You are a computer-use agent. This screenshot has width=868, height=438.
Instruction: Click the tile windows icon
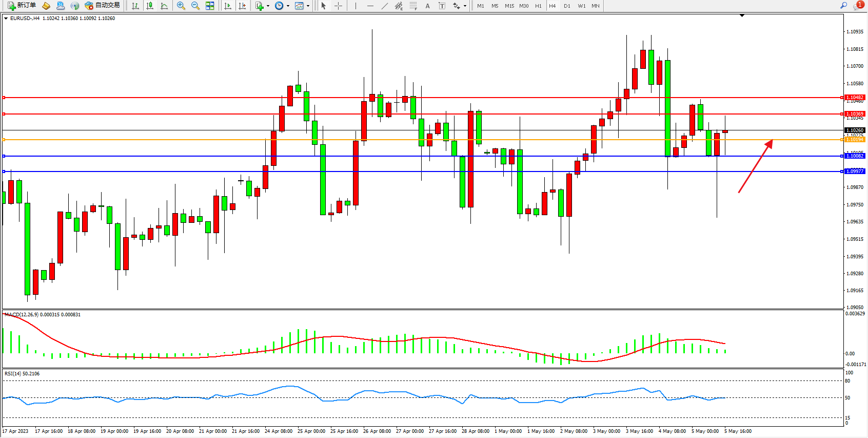click(210, 6)
